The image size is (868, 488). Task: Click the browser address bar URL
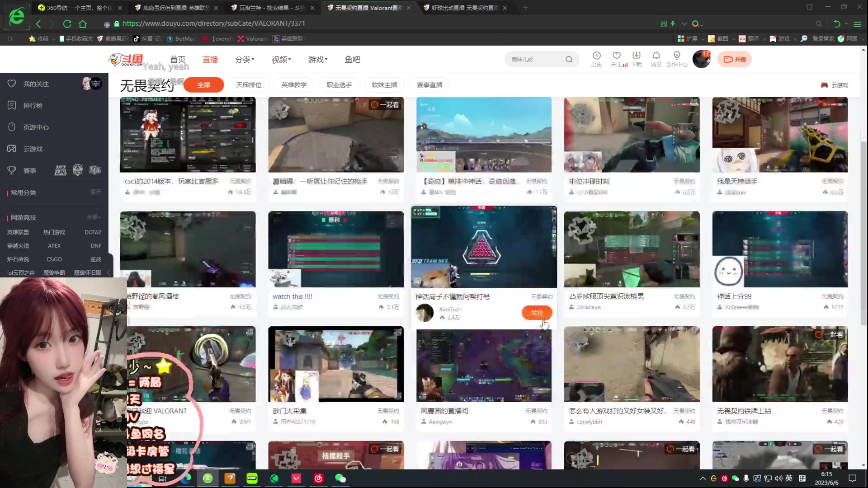pos(214,23)
